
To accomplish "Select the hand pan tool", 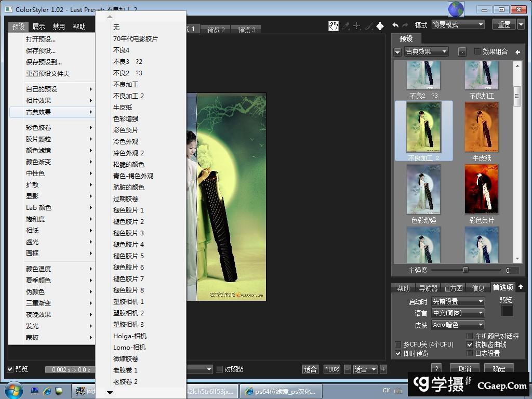I will (334, 25).
